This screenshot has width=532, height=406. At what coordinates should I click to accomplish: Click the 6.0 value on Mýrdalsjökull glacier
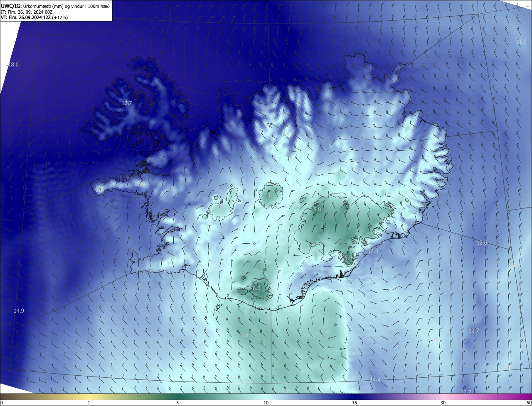click(x=256, y=288)
